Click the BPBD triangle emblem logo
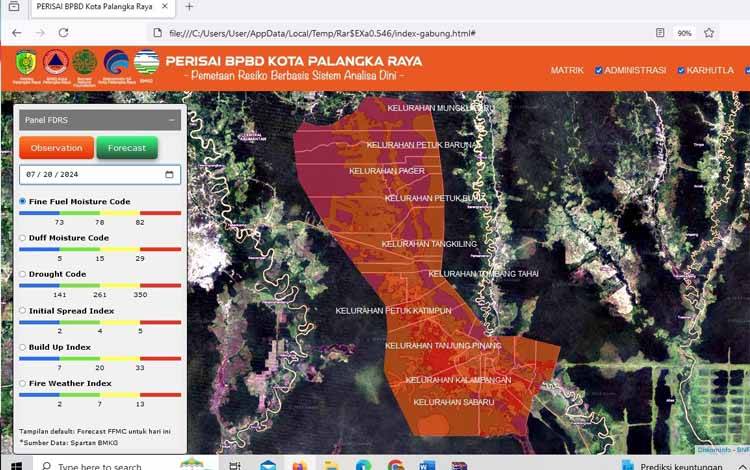 pos(55,63)
